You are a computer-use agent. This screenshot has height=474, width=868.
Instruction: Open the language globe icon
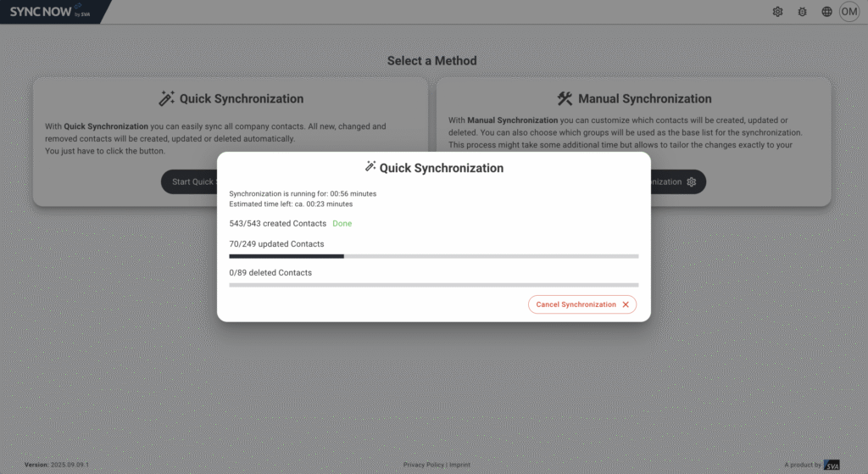826,12
